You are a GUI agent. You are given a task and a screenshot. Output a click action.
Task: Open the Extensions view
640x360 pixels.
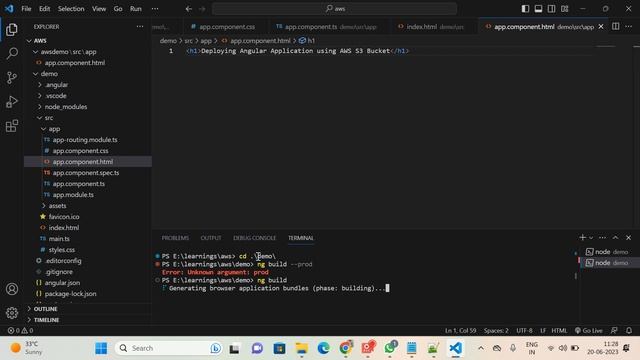12,126
